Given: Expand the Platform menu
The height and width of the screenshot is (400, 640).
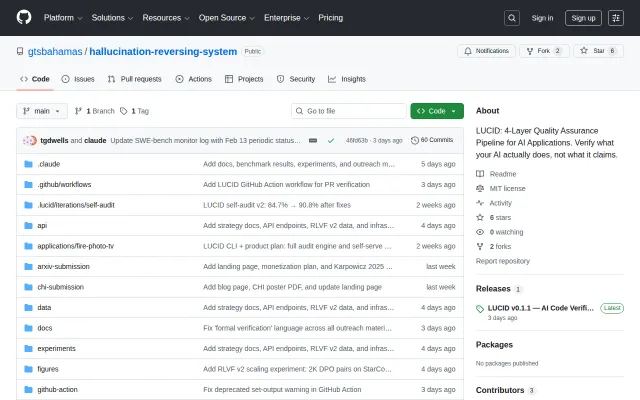Looking at the screenshot, I should (x=63, y=18).
